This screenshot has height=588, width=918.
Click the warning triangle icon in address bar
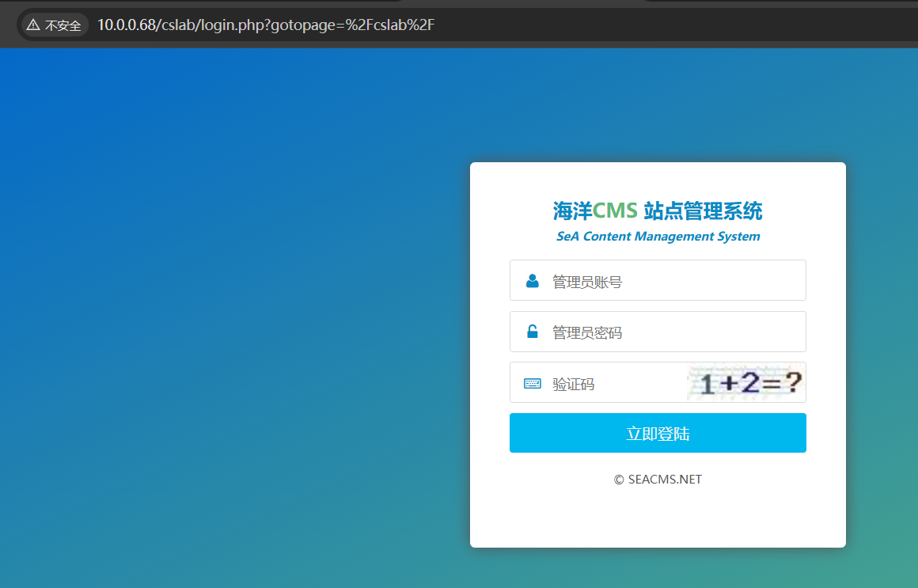pos(33,25)
